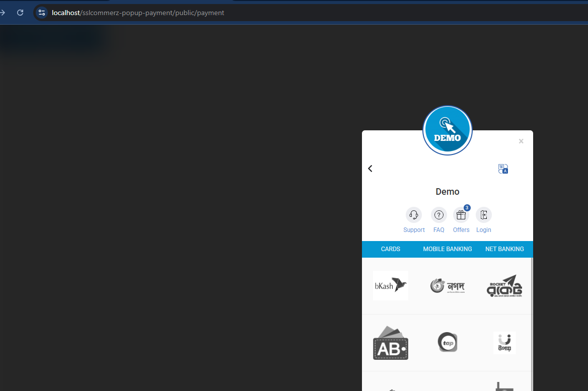588x391 pixels.
Task: Click the Support text link
Action: tap(414, 230)
